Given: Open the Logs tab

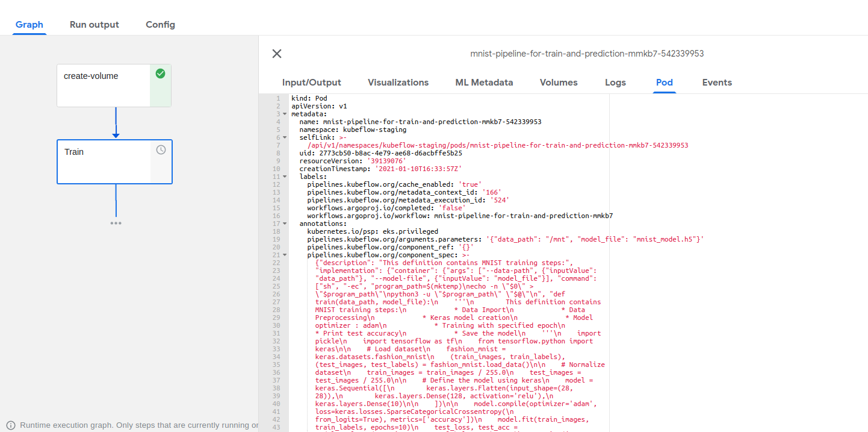Looking at the screenshot, I should click(615, 83).
